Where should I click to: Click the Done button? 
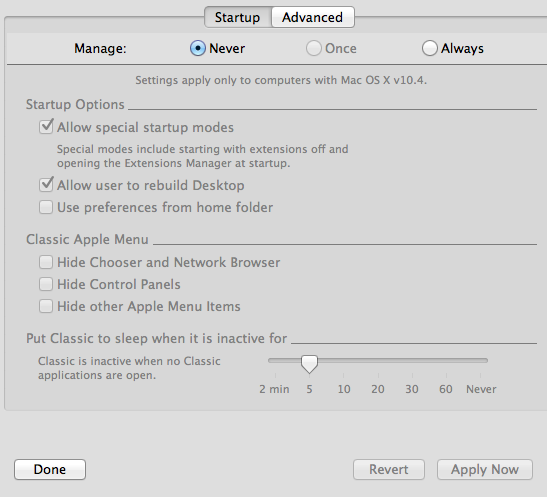(50, 469)
